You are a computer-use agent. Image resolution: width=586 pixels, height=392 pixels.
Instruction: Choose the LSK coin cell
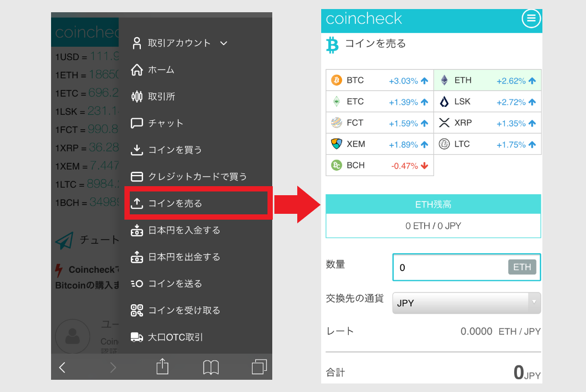(487, 101)
